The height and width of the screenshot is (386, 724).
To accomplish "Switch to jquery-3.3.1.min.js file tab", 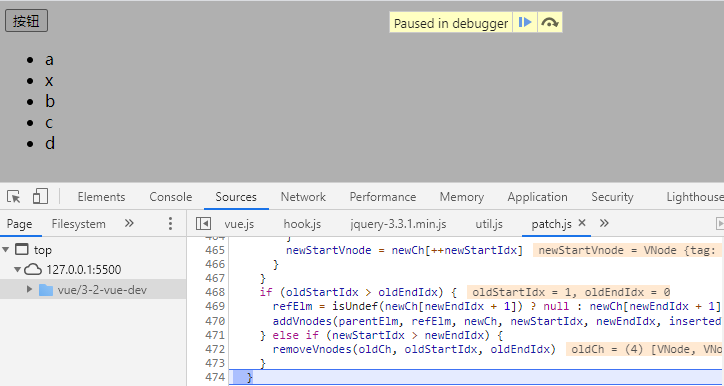I will click(398, 224).
